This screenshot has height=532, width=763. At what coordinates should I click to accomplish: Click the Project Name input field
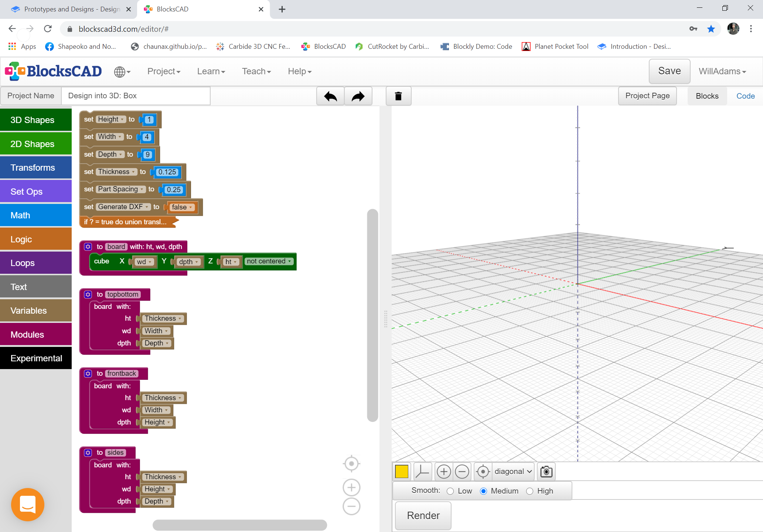coord(136,96)
